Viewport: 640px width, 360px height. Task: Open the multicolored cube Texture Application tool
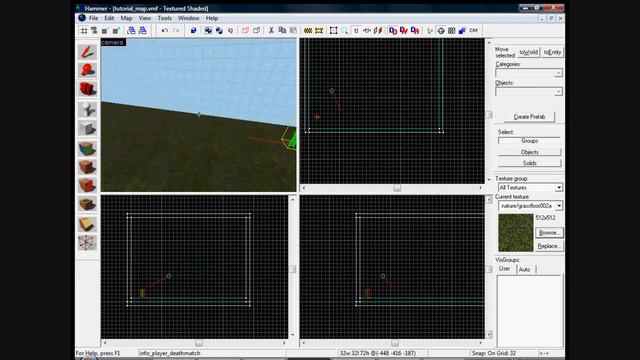click(x=87, y=149)
